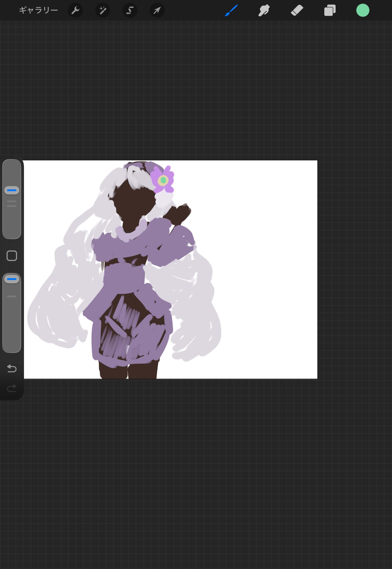Open the Layers panel
392x569 pixels.
(330, 11)
